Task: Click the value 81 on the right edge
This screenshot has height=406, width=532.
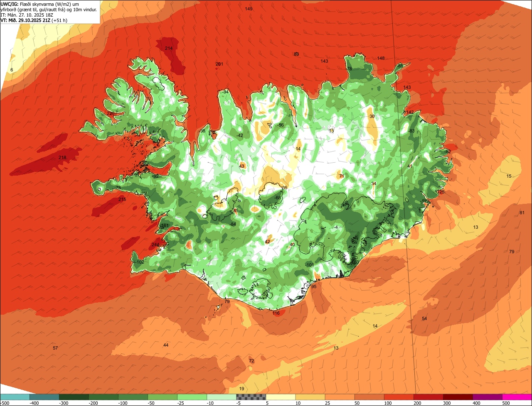Action: (x=522, y=213)
